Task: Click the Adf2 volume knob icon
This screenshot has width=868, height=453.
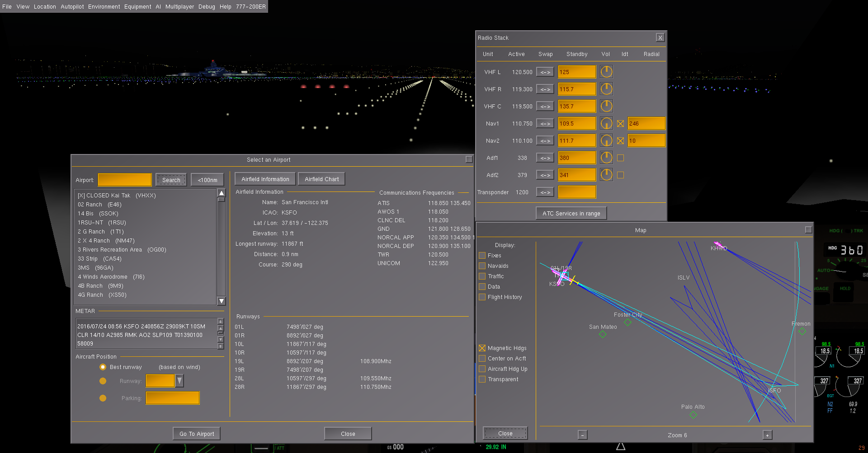Action: 606,174
